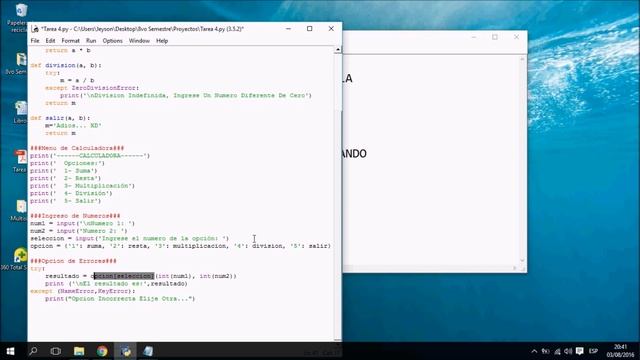Switch to the notepad-like taskbar app
Viewport: 640px width, 360px height.
tap(148, 351)
